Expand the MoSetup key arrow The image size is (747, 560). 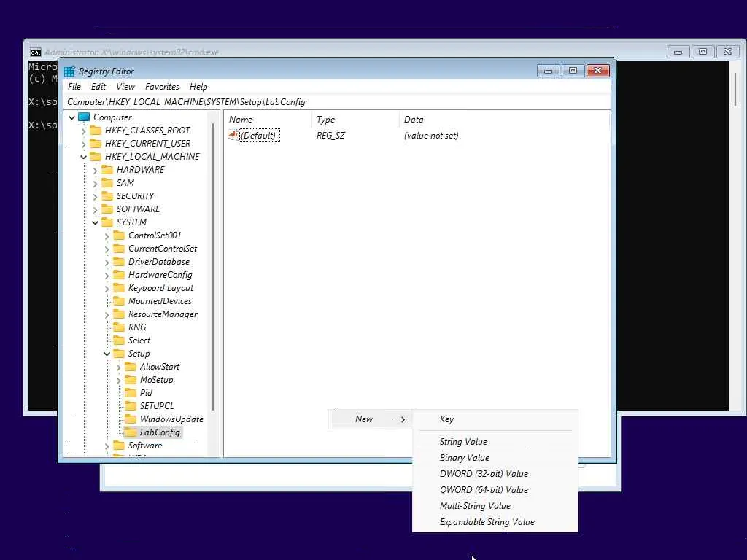tap(119, 381)
